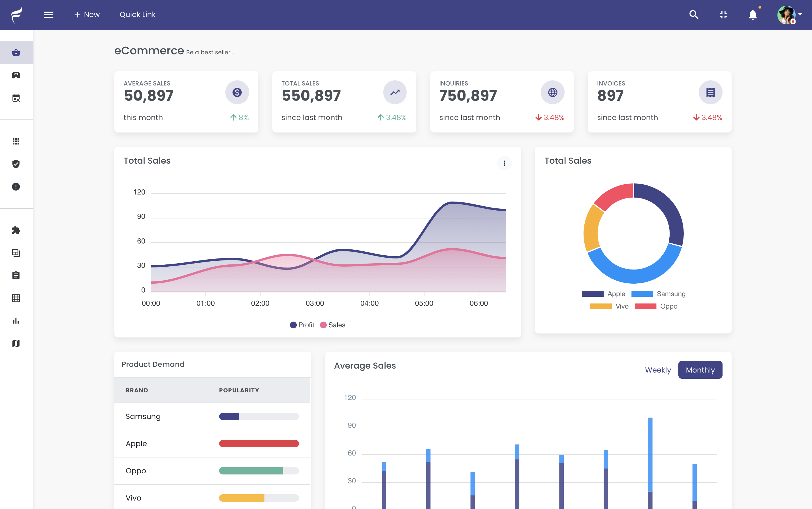Open the exclamation alert sidebar icon
Screen dimensions: 812x509
coord(16,187)
